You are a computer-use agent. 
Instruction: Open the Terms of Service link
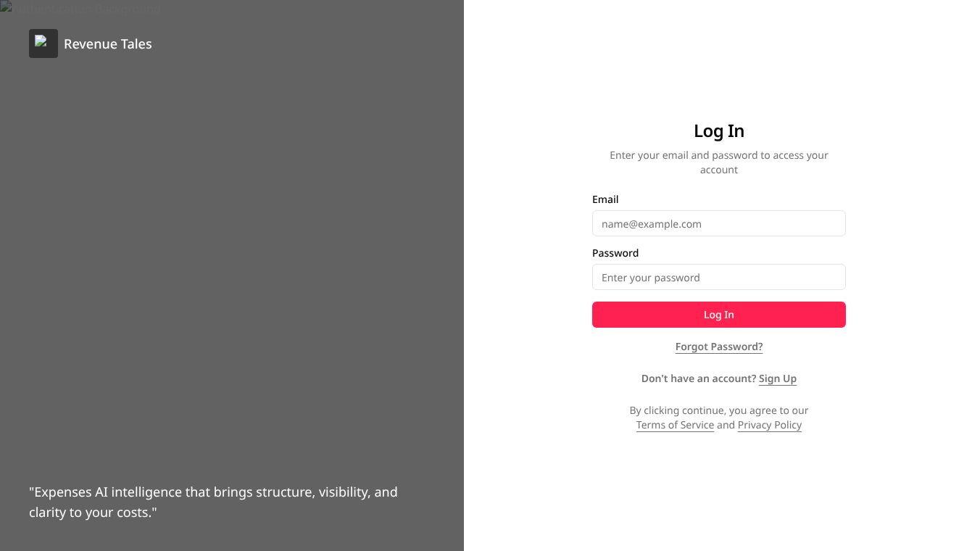[675, 425]
